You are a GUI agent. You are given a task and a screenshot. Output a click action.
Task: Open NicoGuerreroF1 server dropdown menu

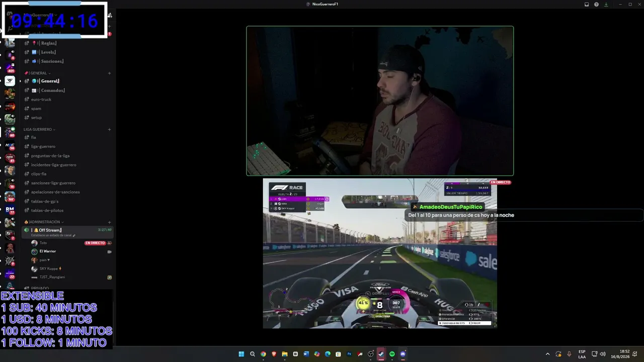tap(40, 16)
